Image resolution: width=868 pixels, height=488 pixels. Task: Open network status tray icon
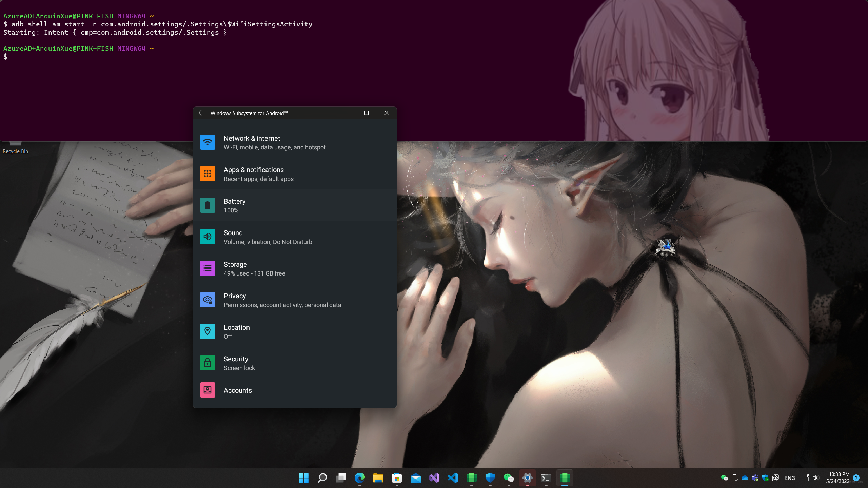[x=806, y=478]
